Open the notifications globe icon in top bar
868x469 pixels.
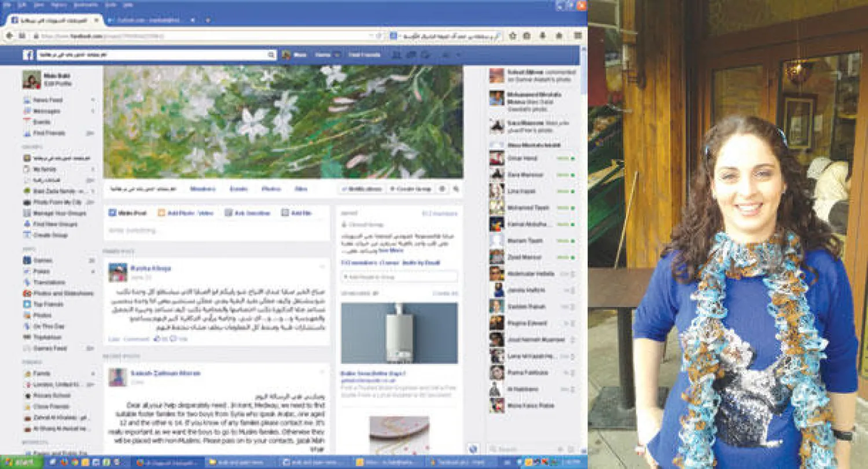[x=425, y=55]
